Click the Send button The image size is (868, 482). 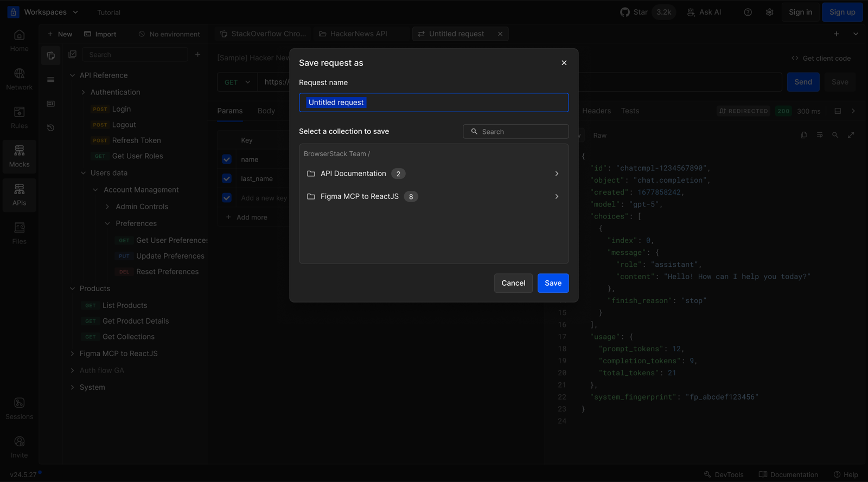(x=803, y=82)
